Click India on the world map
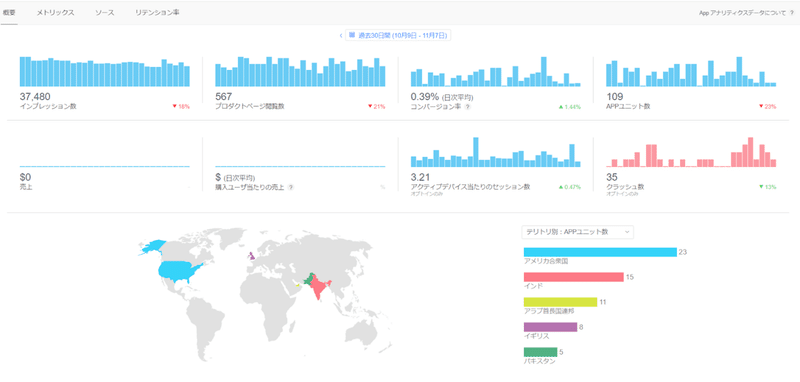The height and width of the screenshot is (382, 800). tap(319, 288)
